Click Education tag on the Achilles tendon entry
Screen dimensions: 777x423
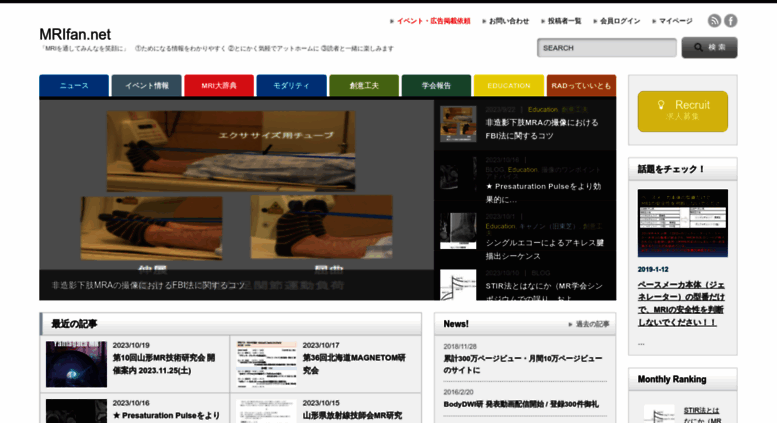tap(500, 226)
